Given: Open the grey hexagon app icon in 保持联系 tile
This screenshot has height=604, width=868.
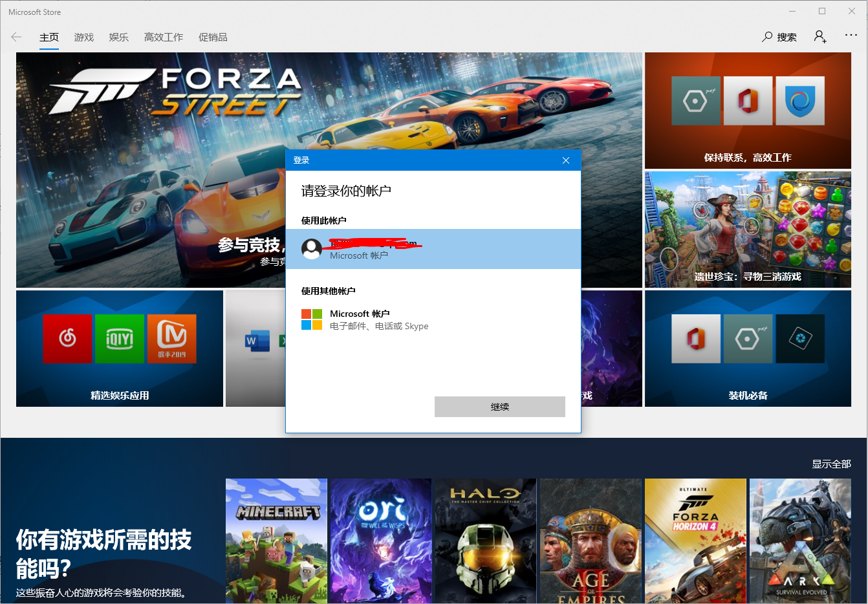Looking at the screenshot, I should point(696,101).
